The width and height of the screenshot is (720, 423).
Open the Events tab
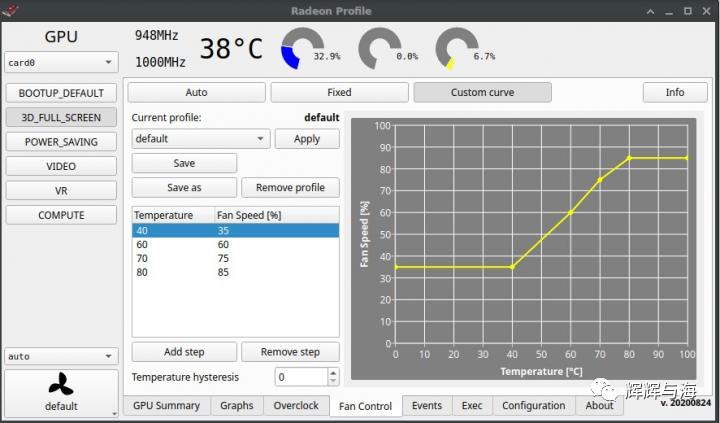(x=427, y=406)
